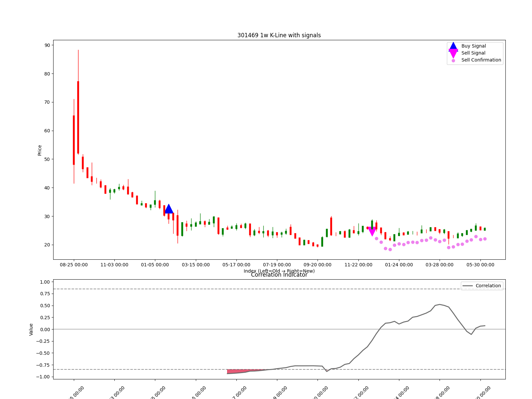The image size is (532, 399).
Task: Click the 60 price axis tick
Action: 47,131
